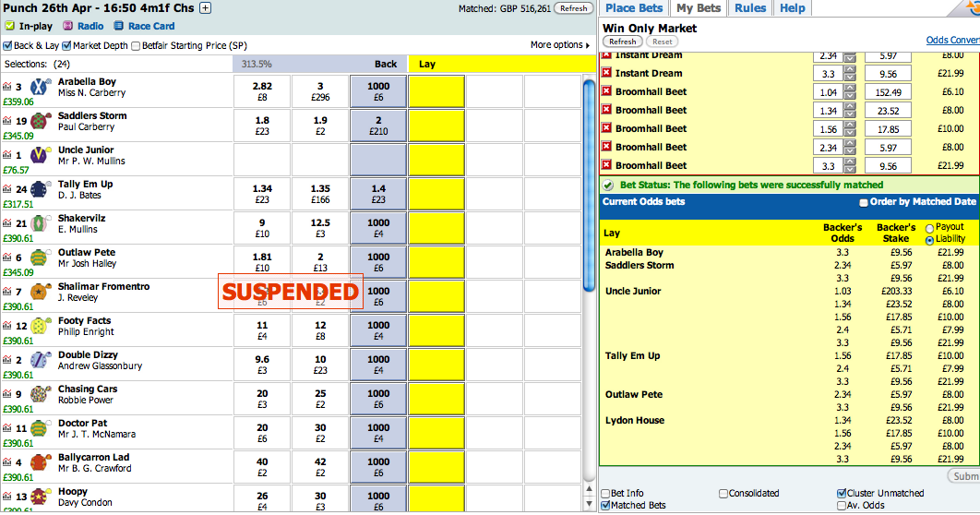Click scroll down arrow of selections list
The height and width of the screenshot is (515, 980).
(589, 504)
